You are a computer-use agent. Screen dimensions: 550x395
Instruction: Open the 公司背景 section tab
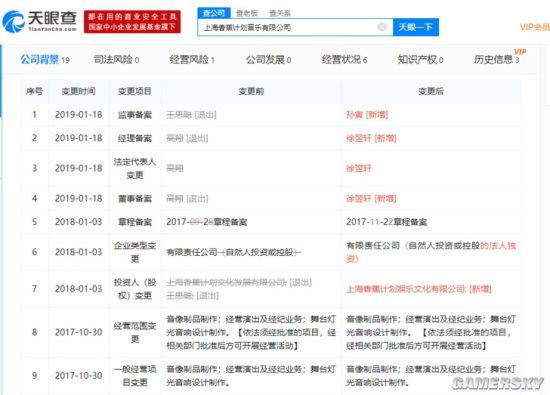click(x=45, y=60)
